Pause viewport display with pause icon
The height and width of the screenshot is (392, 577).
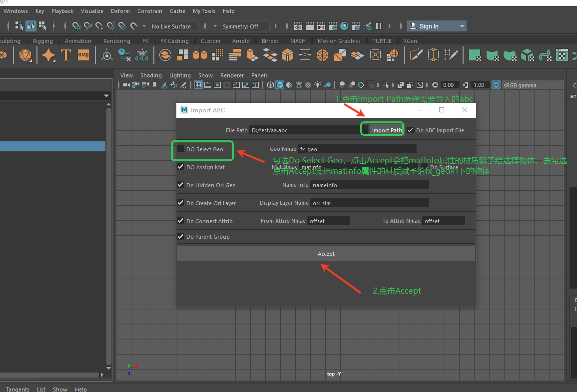(379, 26)
